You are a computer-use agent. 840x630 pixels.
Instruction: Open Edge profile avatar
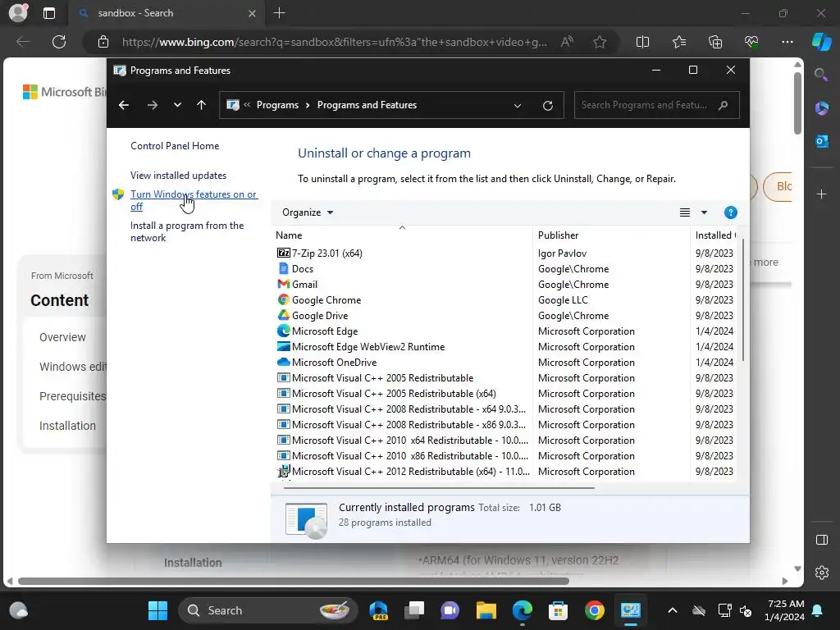[x=18, y=13]
